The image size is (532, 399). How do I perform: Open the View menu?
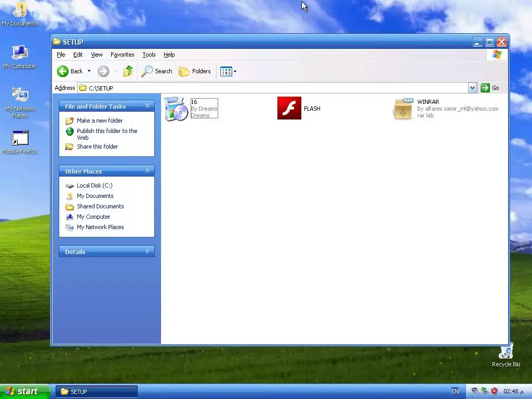[97, 55]
